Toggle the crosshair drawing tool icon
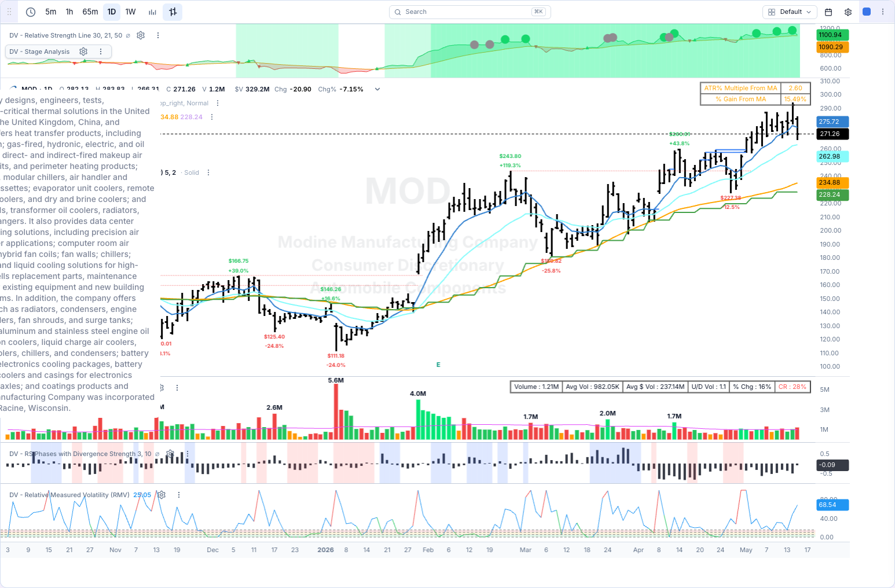Image resolution: width=895 pixels, height=588 pixels. point(173,12)
